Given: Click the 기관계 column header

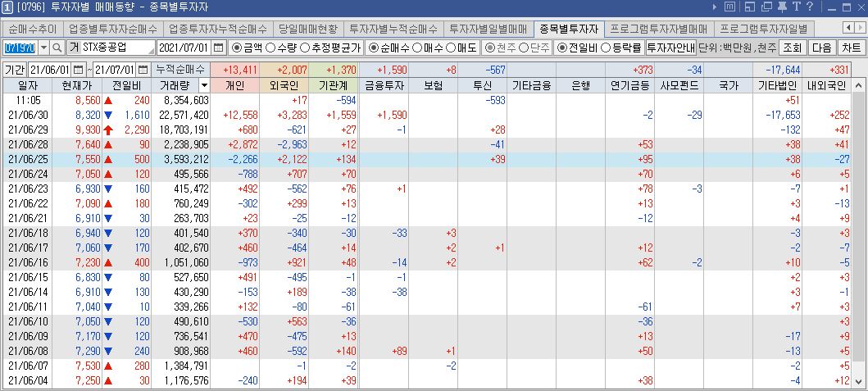Looking at the screenshot, I should tap(334, 86).
